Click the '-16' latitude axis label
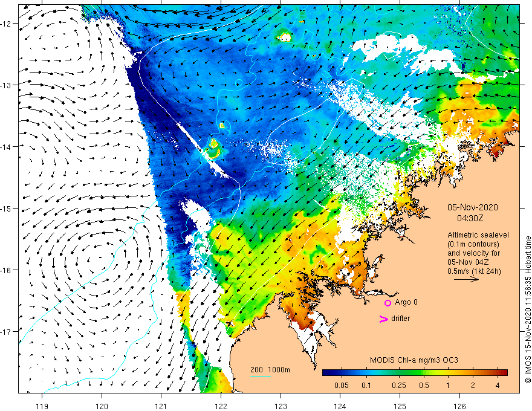532x411 pixels. [6, 270]
